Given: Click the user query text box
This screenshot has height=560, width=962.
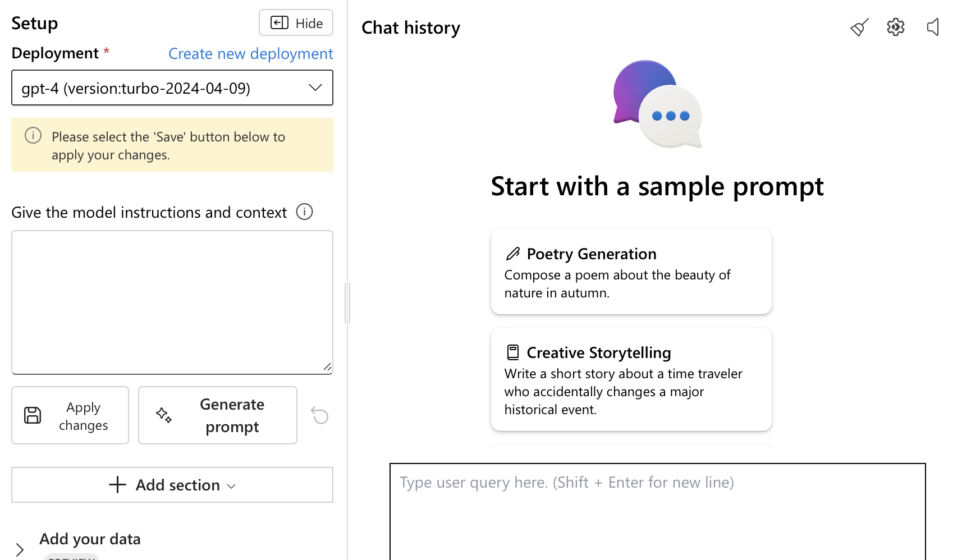Looking at the screenshot, I should 658,512.
